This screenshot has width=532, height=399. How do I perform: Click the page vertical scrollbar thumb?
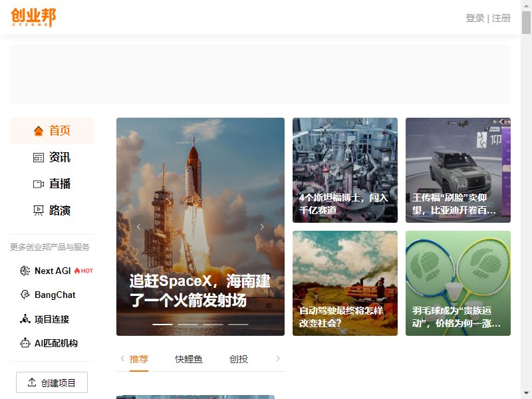(526, 23)
